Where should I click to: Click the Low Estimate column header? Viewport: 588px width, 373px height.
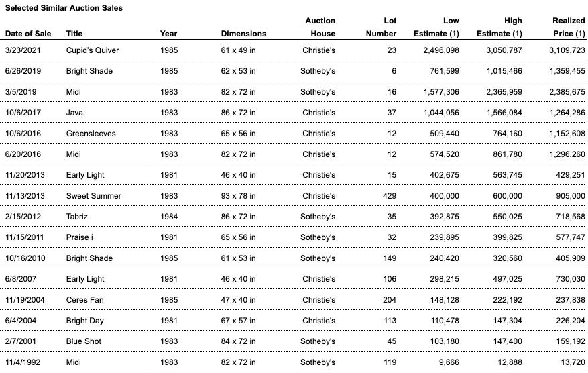442,28
